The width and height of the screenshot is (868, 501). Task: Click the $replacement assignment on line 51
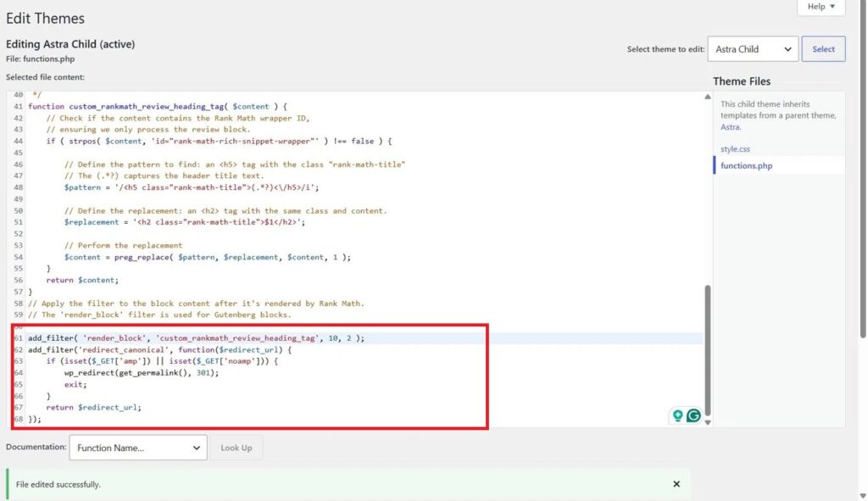point(184,222)
